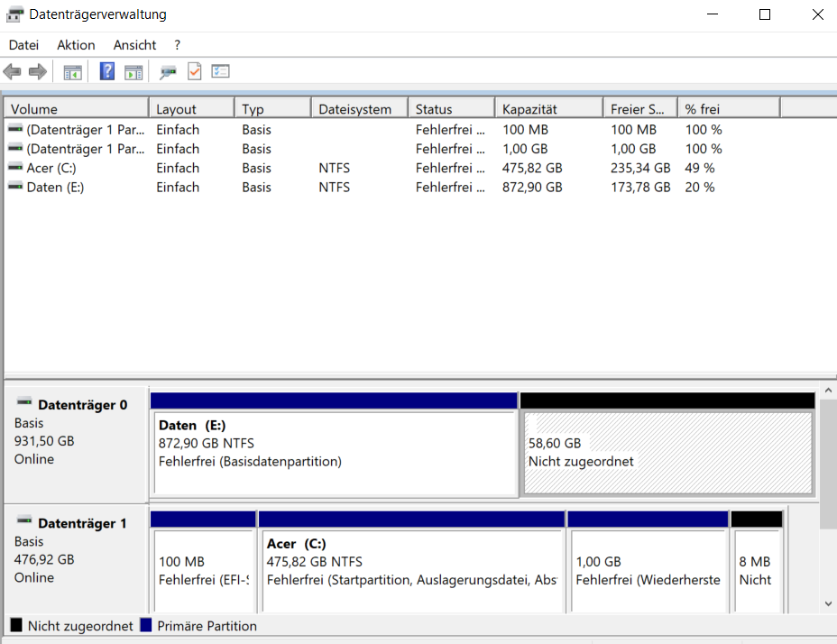Click the 173,78 GB free space cell
This screenshot has width=837, height=644.
[640, 187]
